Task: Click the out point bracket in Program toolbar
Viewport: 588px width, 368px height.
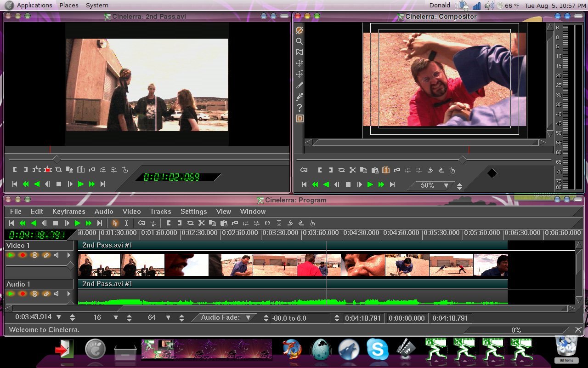Action: point(180,223)
